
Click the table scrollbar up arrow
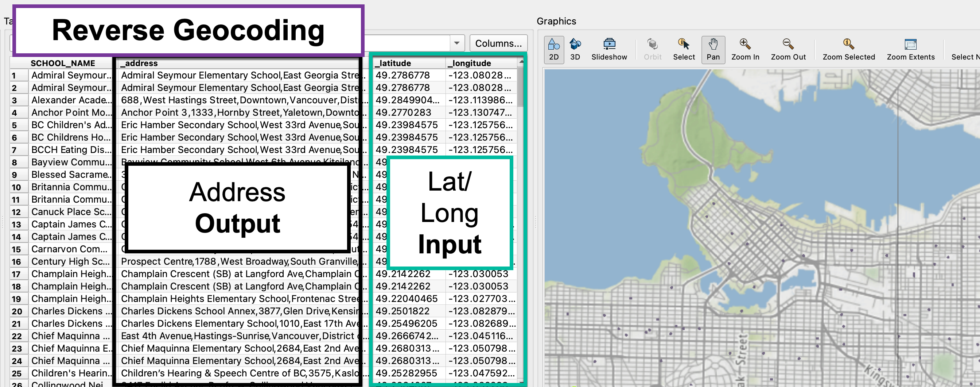(x=521, y=62)
